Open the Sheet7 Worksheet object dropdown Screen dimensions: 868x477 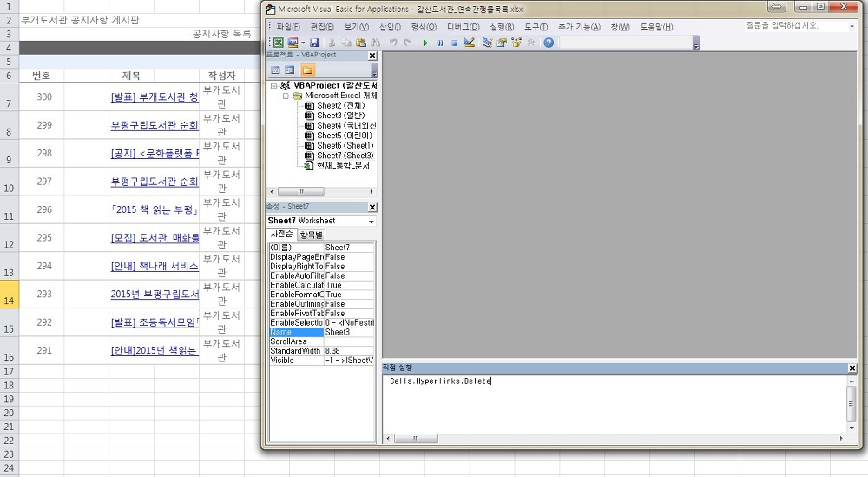coord(371,221)
